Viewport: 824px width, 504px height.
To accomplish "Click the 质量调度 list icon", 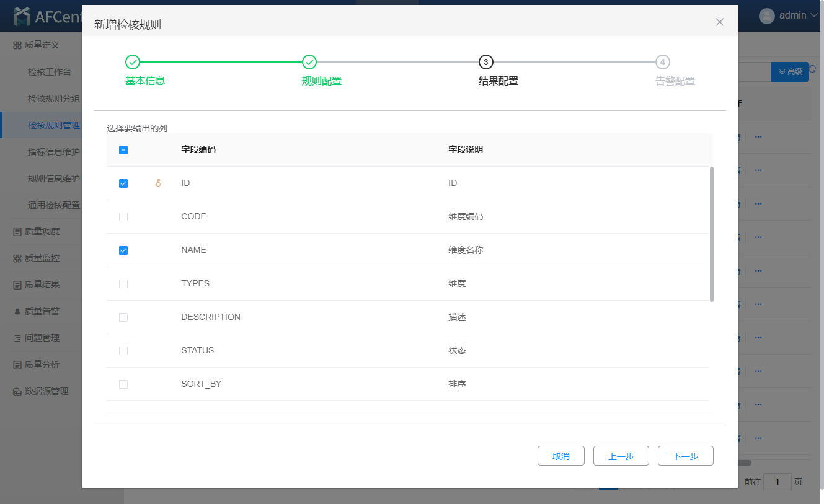I will tap(17, 232).
